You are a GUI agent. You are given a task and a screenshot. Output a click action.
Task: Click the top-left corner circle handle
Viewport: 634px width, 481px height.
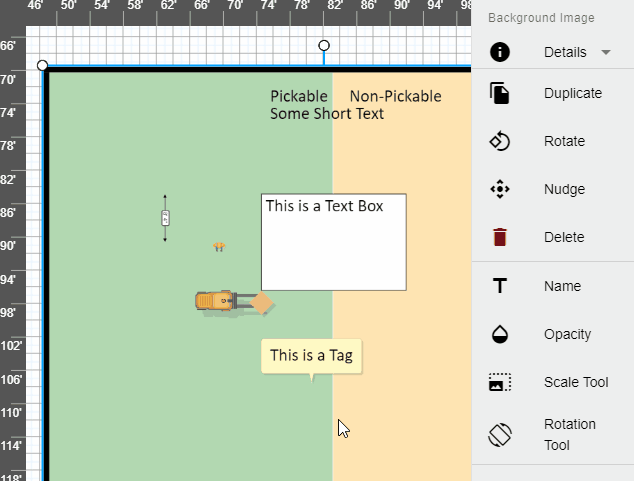[x=42, y=65]
